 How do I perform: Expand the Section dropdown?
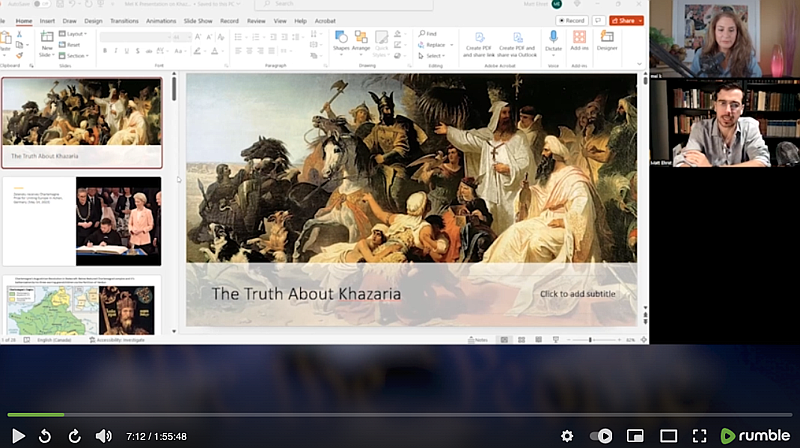[77, 56]
